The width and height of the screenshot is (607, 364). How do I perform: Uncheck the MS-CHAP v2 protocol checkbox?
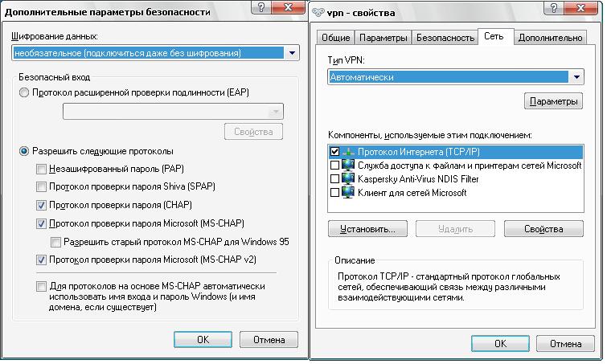[x=41, y=260]
